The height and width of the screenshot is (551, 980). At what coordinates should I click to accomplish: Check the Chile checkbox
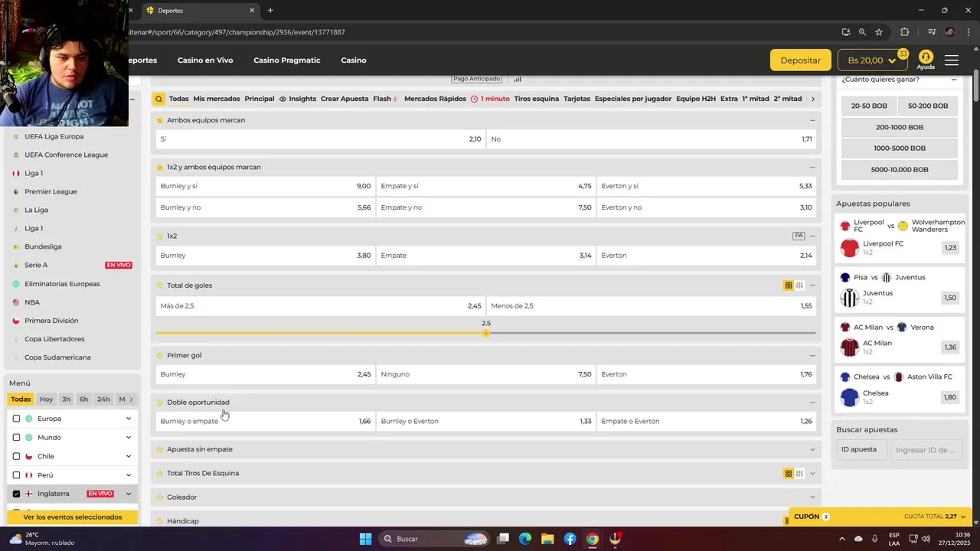click(16, 456)
